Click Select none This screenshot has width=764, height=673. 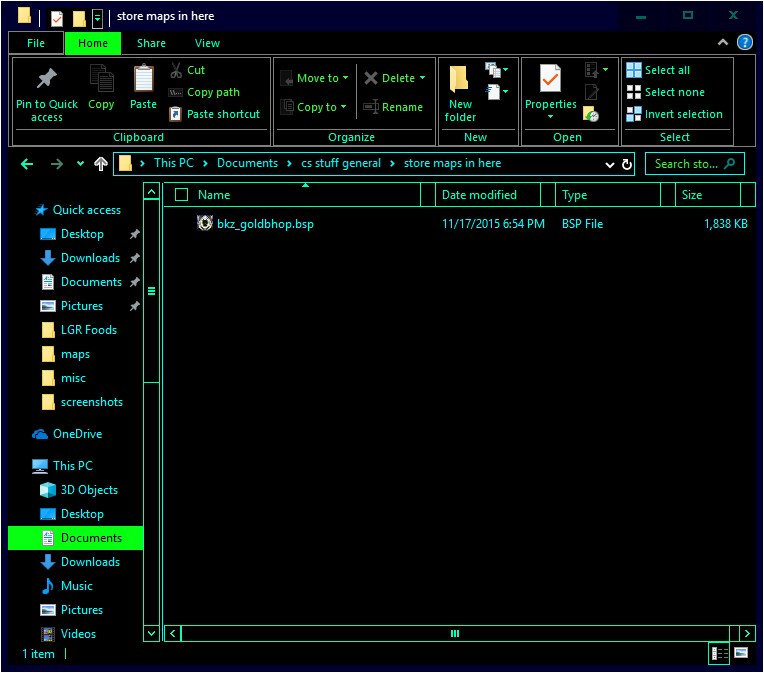click(x=665, y=92)
